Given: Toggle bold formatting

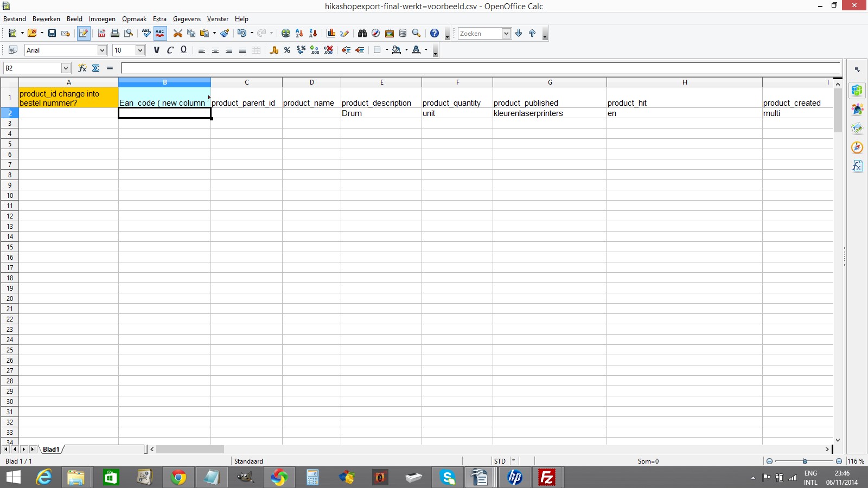Looking at the screenshot, I should click(156, 50).
